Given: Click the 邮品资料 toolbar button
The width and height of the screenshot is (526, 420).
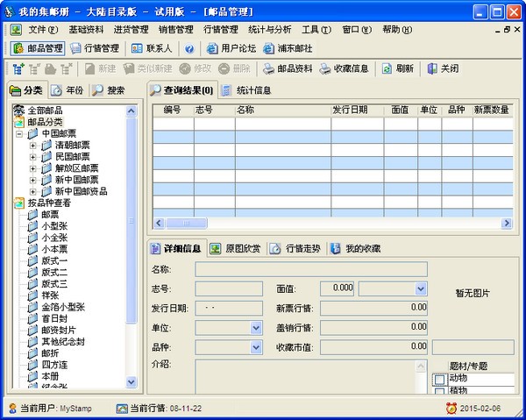Looking at the screenshot, I should coord(288,68).
